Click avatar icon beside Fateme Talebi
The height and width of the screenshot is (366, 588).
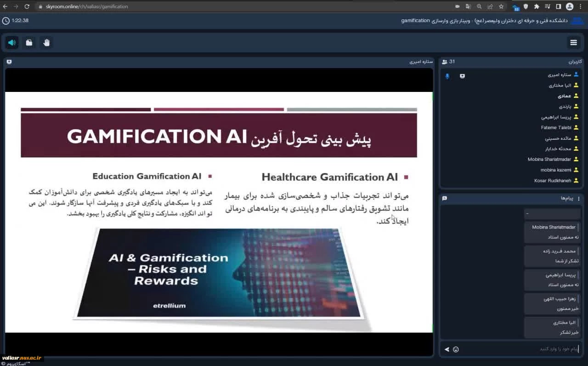(x=576, y=127)
